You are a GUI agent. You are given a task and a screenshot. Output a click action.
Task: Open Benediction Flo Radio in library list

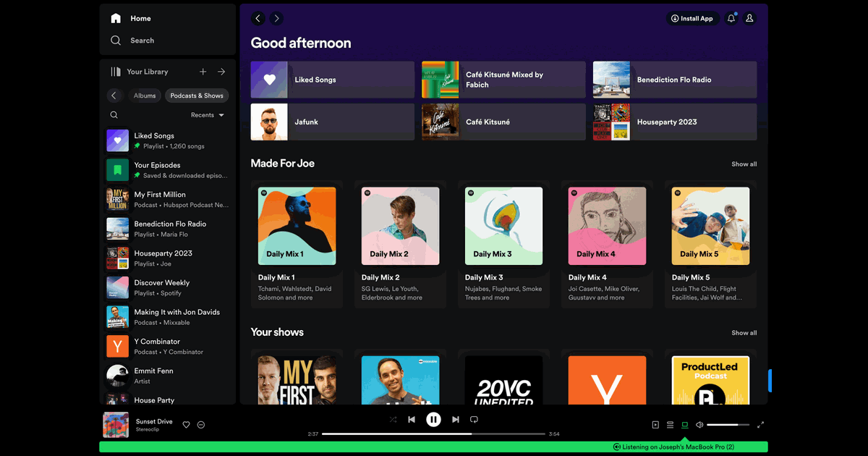coord(168,229)
